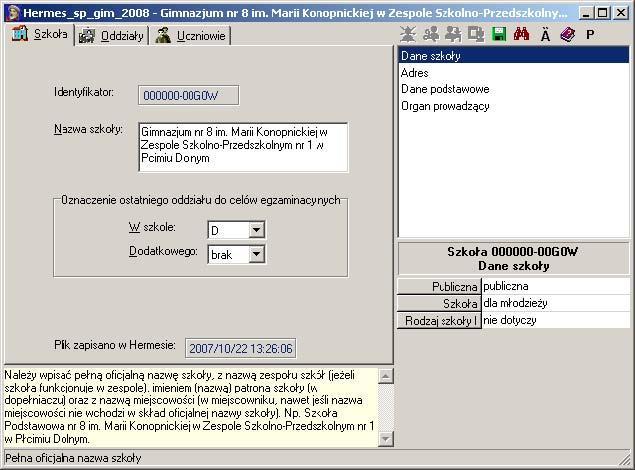Select 'Adres' in the list
Screen dimensions: 635x470
(x=514, y=73)
